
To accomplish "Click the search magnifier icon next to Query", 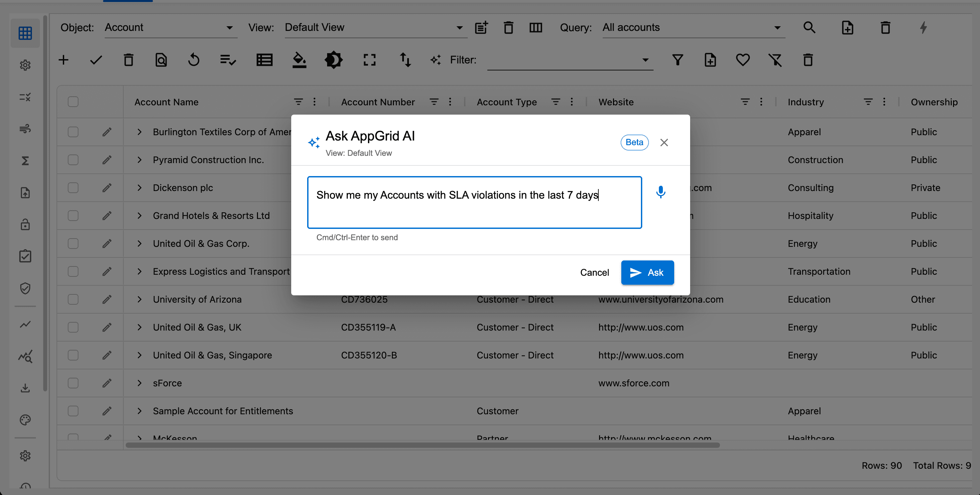I will pyautogui.click(x=809, y=27).
